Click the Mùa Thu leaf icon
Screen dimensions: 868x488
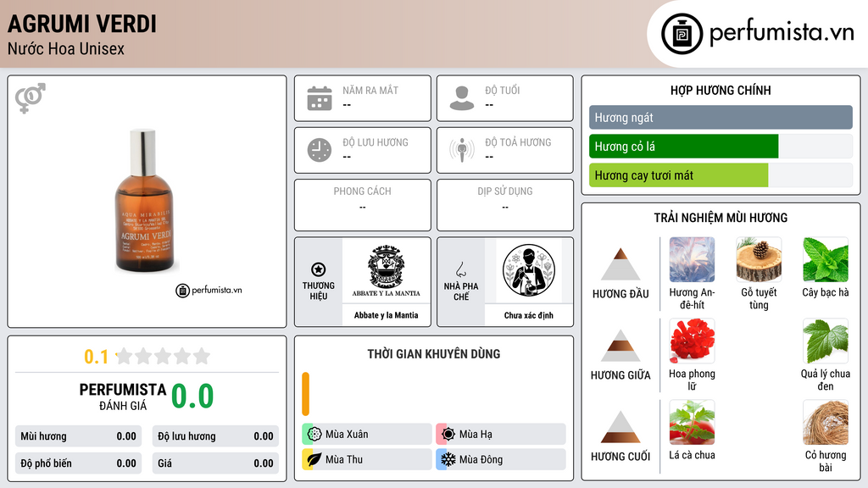tap(314, 459)
